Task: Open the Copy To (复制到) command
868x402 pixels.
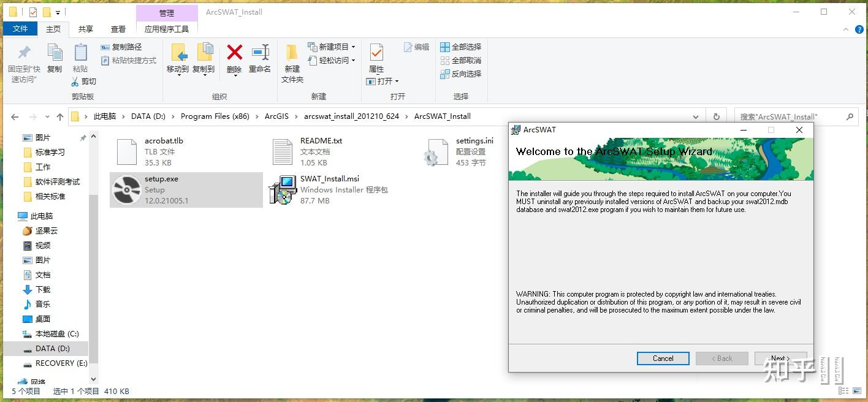Action: [x=204, y=58]
